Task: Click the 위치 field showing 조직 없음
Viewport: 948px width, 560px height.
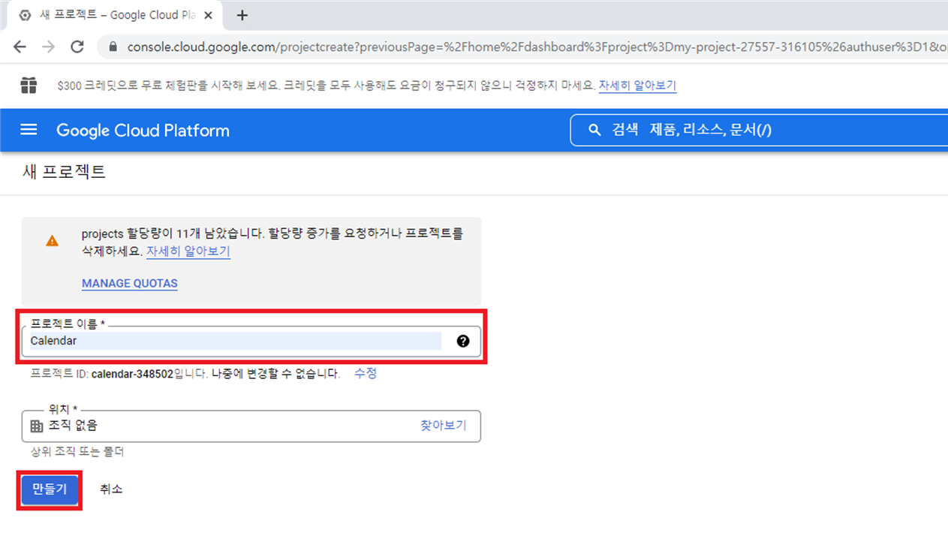Action: click(x=251, y=426)
